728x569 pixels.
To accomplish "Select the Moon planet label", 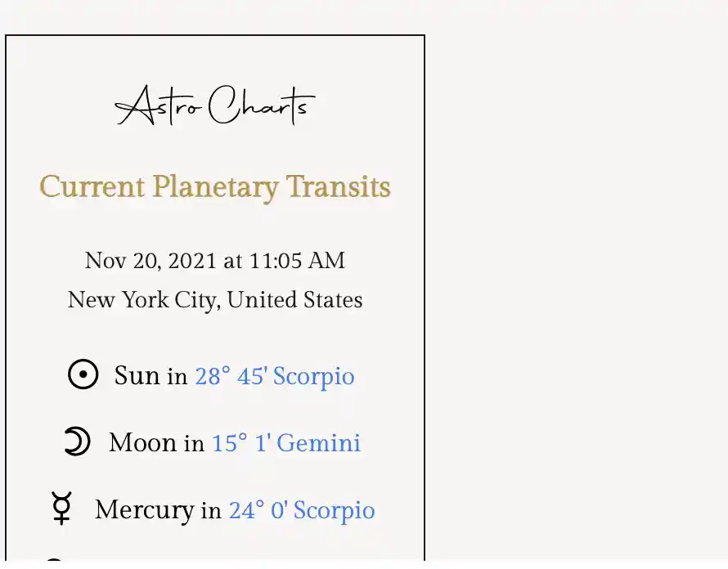I will [x=142, y=442].
